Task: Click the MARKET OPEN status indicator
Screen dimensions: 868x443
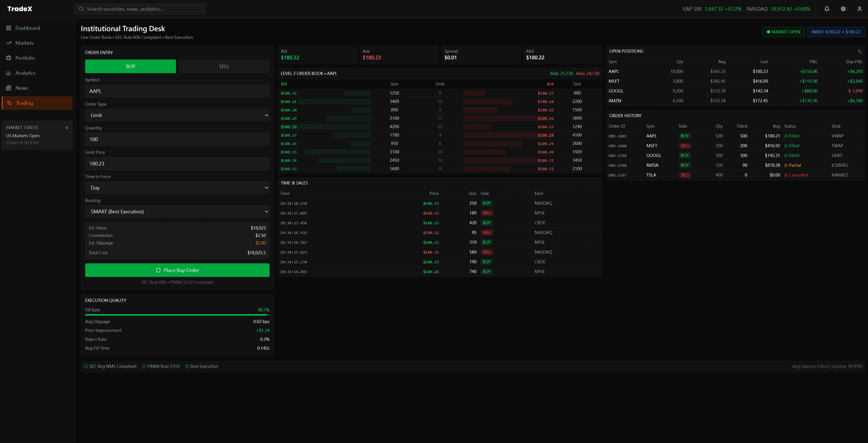Action: coord(783,32)
